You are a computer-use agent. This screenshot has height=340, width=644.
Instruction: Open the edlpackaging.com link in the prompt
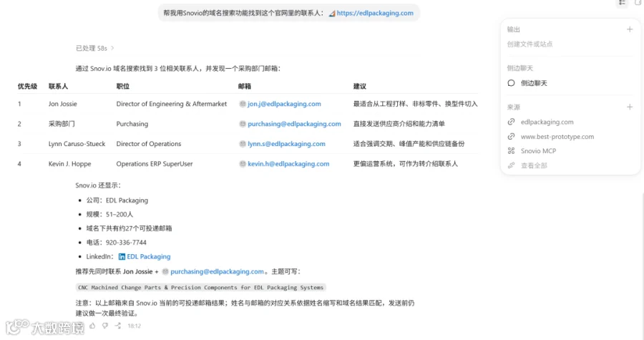point(375,13)
